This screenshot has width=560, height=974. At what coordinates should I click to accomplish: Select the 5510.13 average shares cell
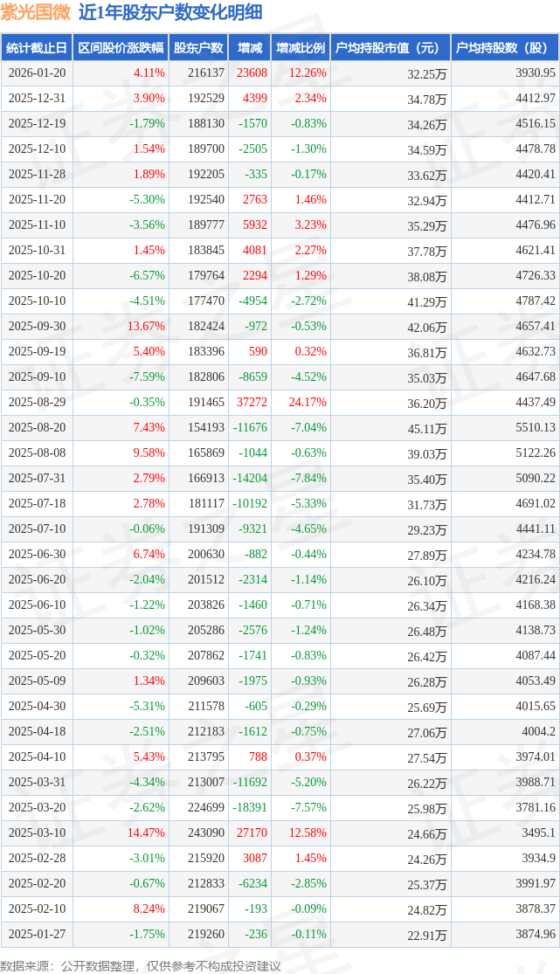[536, 428]
